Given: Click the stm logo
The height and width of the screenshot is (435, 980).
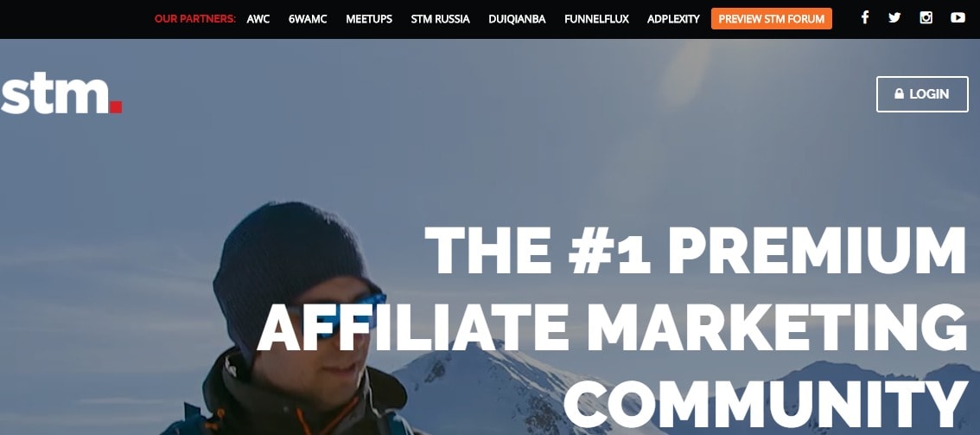Looking at the screenshot, I should pos(61,93).
